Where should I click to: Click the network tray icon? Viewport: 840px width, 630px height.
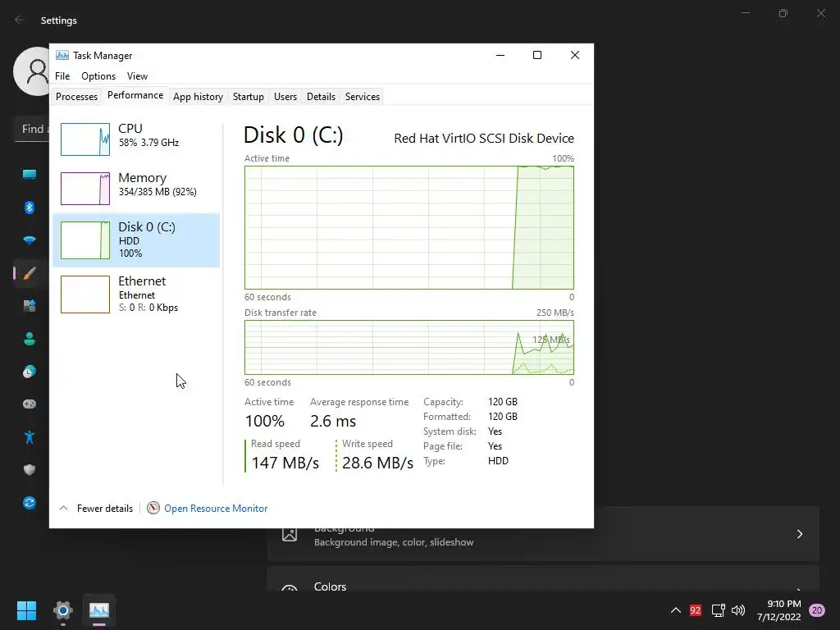[718, 610]
